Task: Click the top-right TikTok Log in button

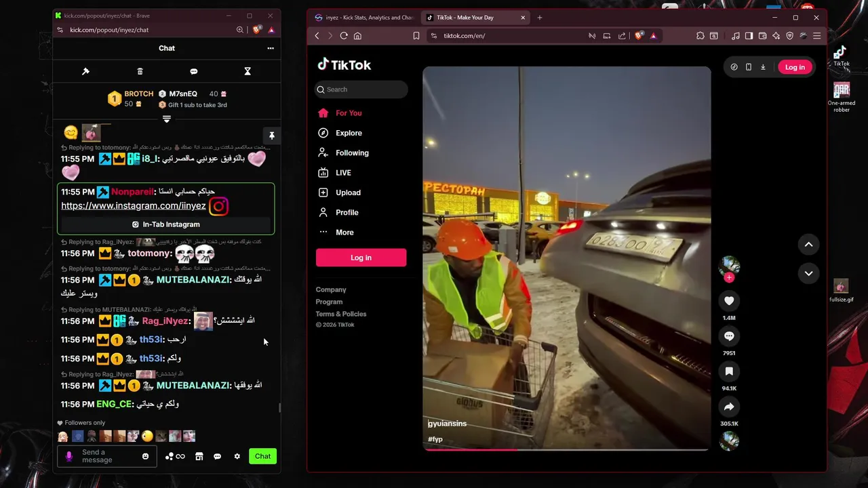Action: coord(795,67)
